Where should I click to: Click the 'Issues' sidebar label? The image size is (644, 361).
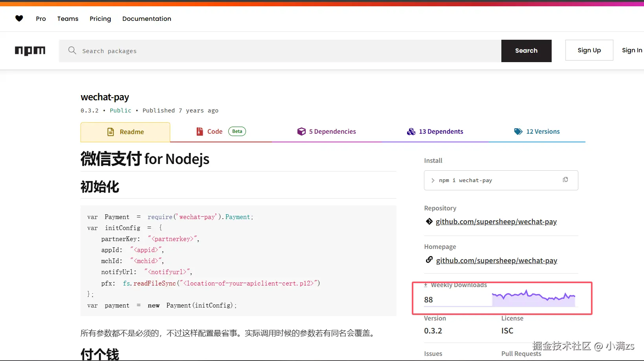[x=433, y=354]
